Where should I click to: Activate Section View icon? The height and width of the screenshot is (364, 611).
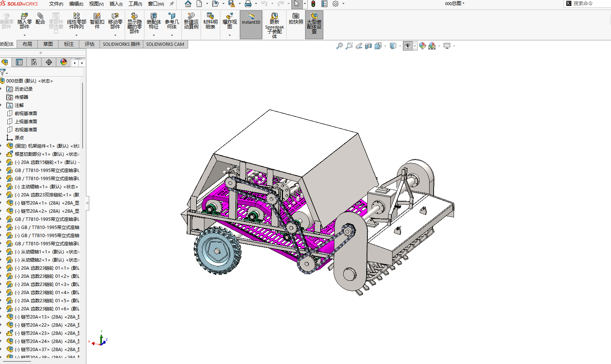(368, 46)
